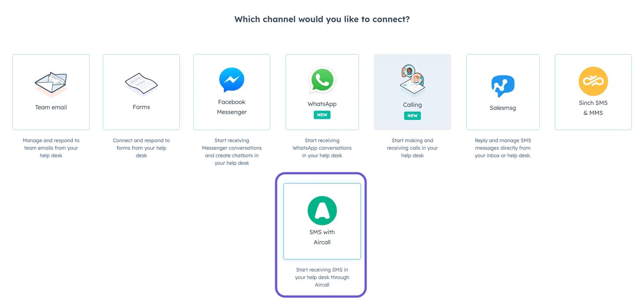Click the Aircall SMS description text
The height and width of the screenshot is (307, 644).
322,277
